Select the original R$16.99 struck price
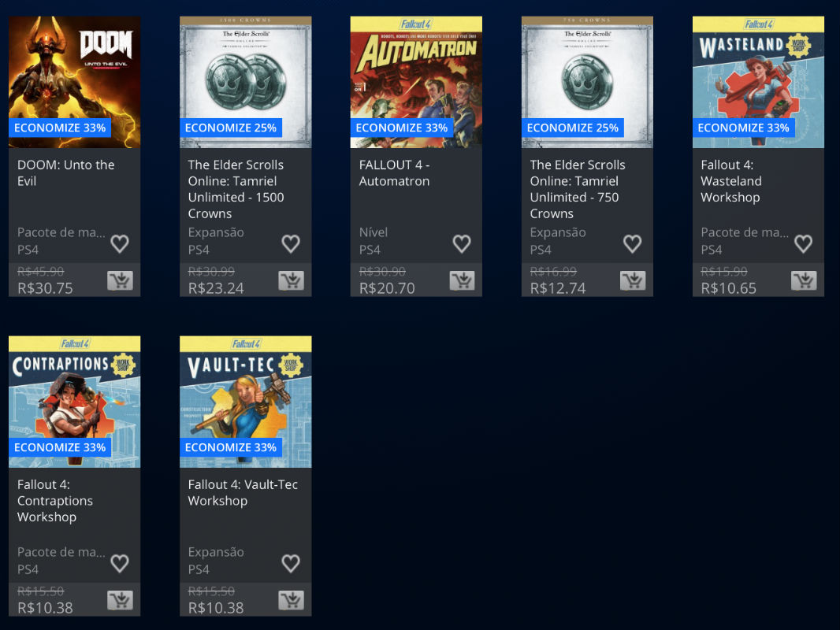The image size is (840, 630). click(553, 272)
